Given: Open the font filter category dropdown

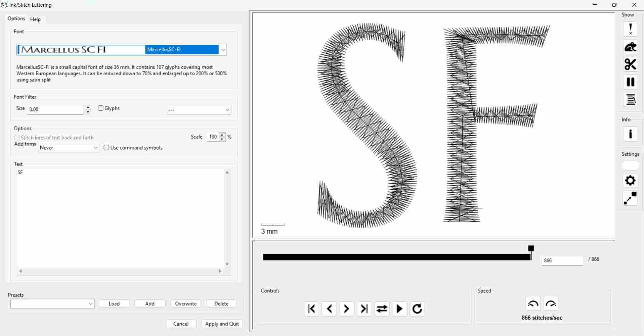Looking at the screenshot, I should (x=199, y=110).
